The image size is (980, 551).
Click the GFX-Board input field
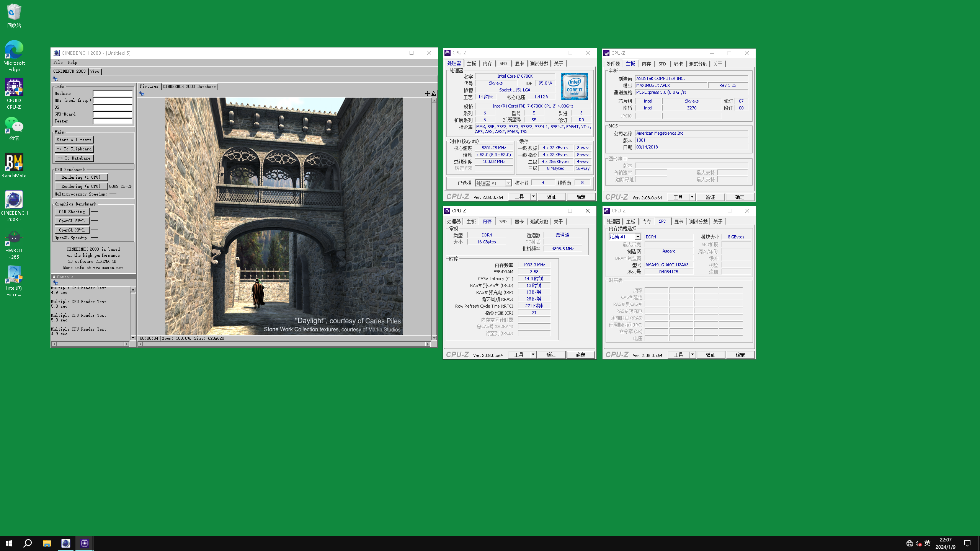pos(113,114)
